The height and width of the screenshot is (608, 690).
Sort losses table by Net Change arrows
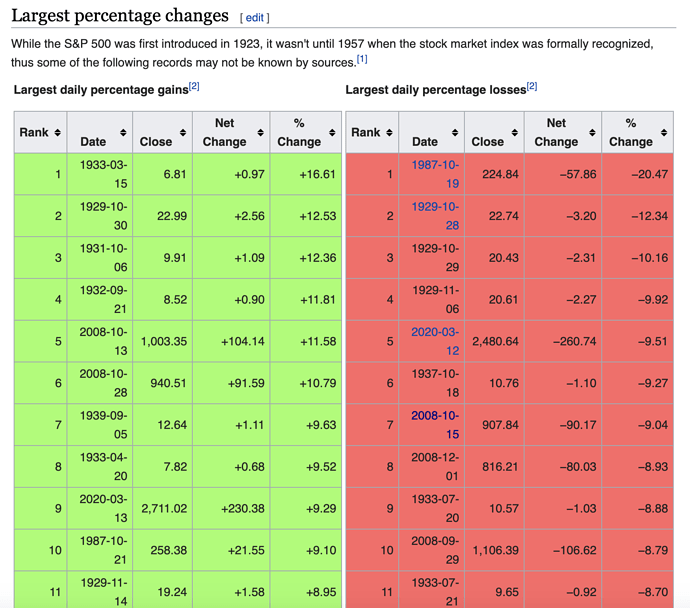click(x=592, y=132)
